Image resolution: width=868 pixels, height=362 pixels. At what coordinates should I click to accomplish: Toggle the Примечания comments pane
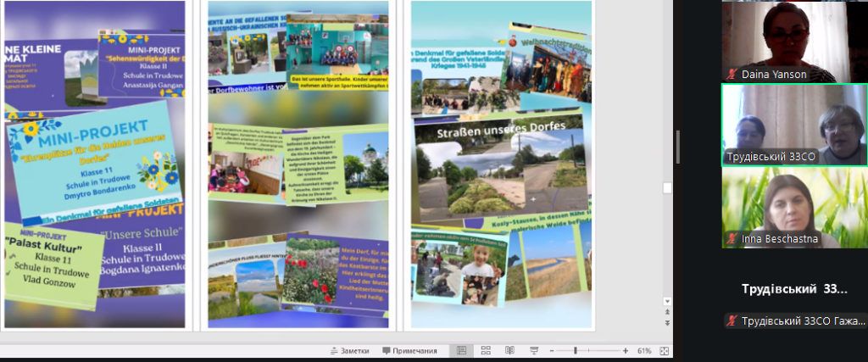point(409,351)
